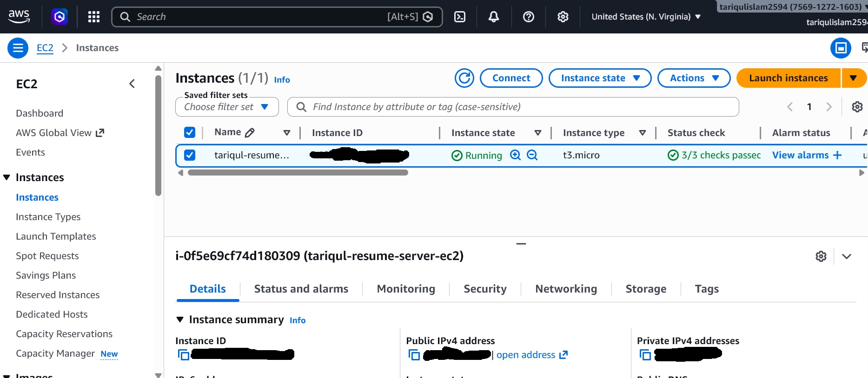The height and width of the screenshot is (378, 868).
Task: Click zoom-out filter icon next to Running
Action: (x=532, y=155)
